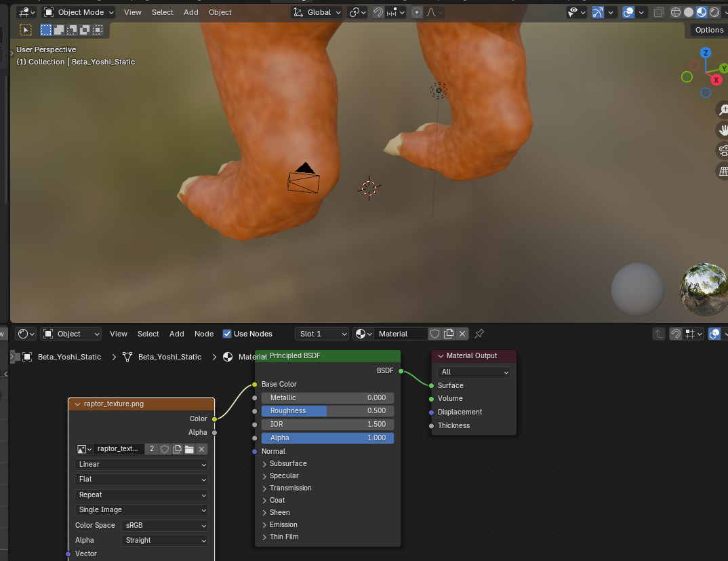
Task: Open the Node menu in node editor
Action: 204,334
